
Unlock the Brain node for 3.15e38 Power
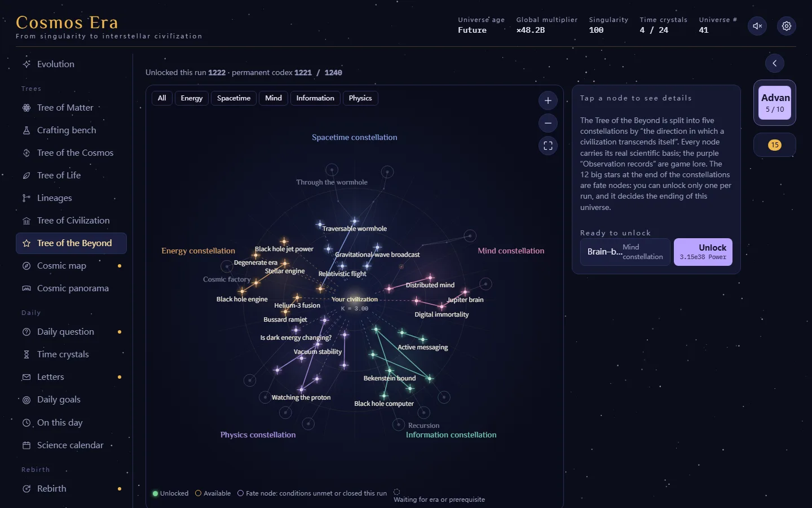click(703, 252)
